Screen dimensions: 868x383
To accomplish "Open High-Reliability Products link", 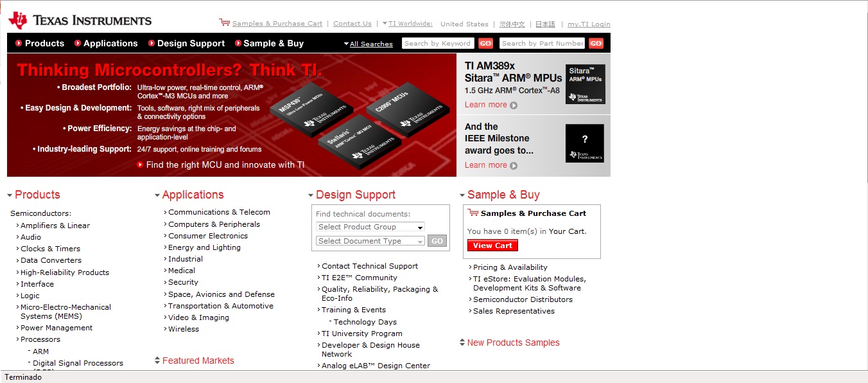I will pos(65,272).
